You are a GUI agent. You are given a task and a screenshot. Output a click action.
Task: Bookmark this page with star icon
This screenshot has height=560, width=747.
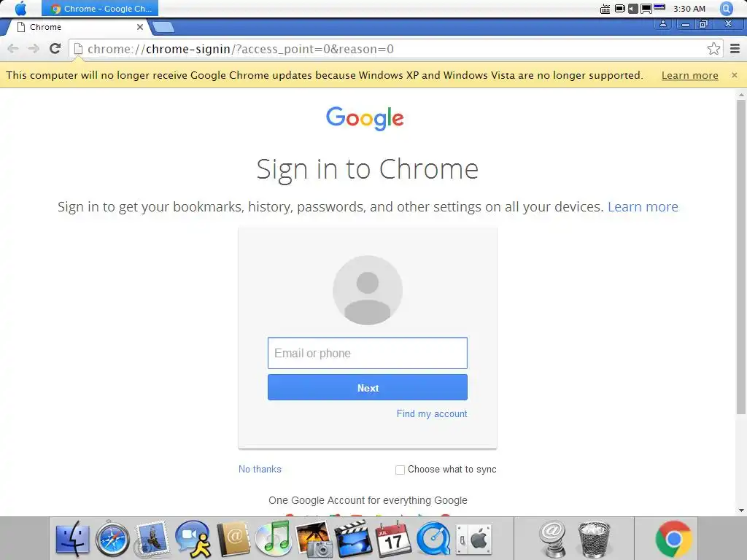(x=713, y=49)
